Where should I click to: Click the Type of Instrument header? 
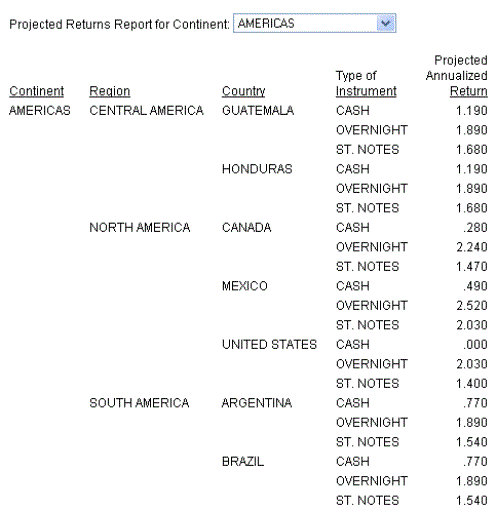pos(366,83)
